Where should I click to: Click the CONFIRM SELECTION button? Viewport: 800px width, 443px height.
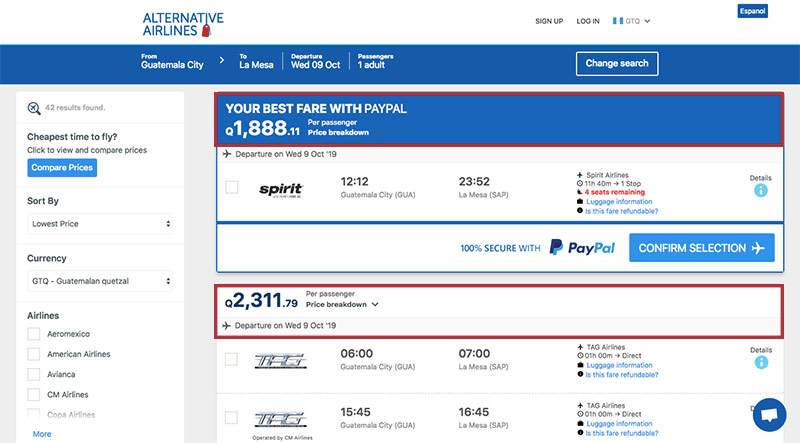[x=702, y=248]
